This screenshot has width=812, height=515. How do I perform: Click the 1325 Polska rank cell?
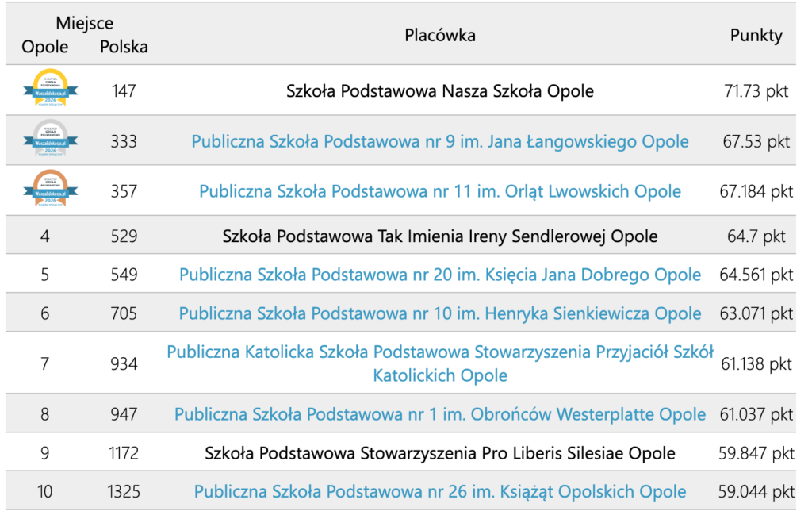[x=124, y=492]
